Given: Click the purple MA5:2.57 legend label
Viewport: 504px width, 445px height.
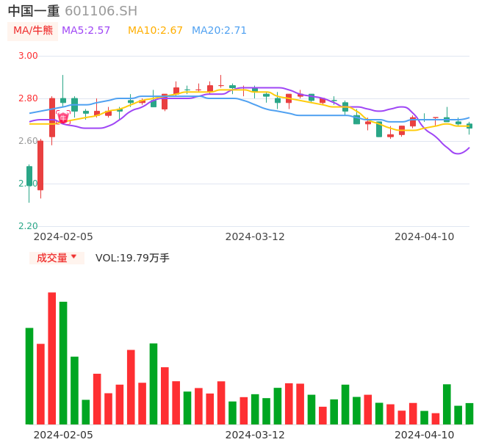Looking at the screenshot, I should (86, 31).
